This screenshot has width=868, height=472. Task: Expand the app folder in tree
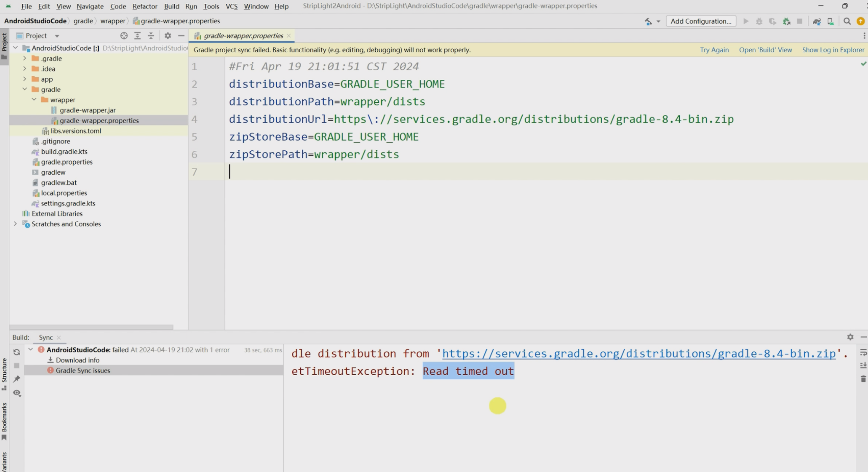[25, 79]
